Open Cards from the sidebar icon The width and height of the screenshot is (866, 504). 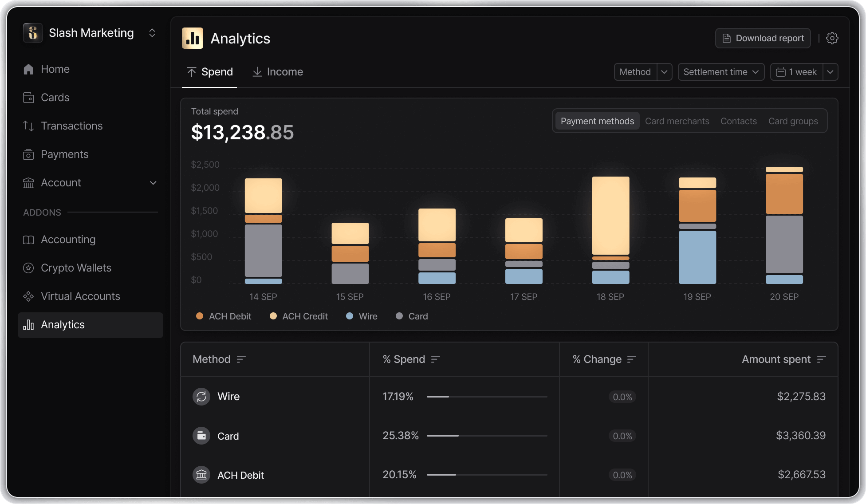coord(28,98)
